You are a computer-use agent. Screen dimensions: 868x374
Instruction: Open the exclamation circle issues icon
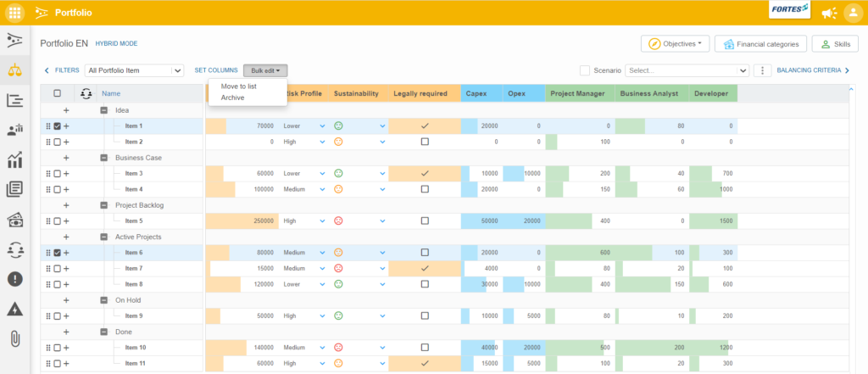click(15, 279)
